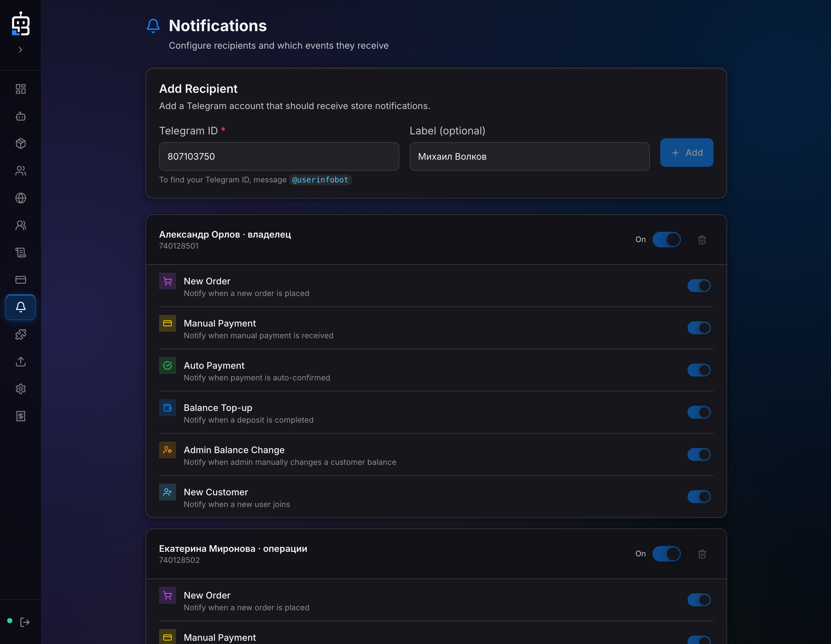Open the customers users icon in sidebar
The height and width of the screenshot is (644, 831).
tap(20, 171)
